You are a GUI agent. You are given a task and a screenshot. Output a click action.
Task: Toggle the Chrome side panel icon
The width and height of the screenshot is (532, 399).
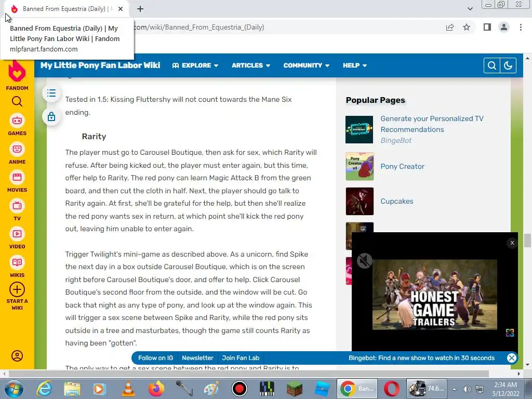pyautogui.click(x=487, y=27)
